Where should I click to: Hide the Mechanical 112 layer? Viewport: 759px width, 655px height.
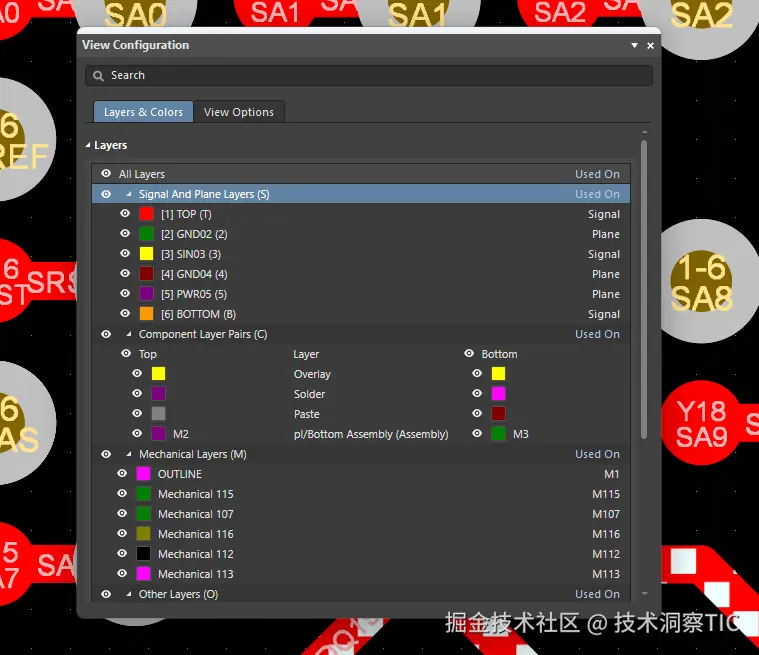coord(122,553)
